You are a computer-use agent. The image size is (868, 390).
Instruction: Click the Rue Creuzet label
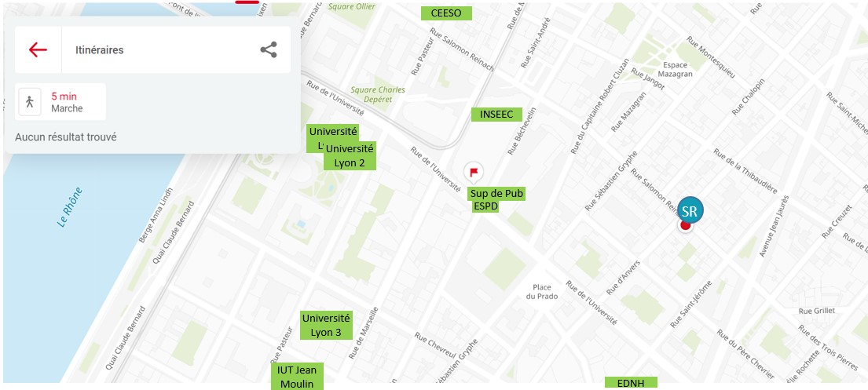pyautogui.click(x=837, y=221)
